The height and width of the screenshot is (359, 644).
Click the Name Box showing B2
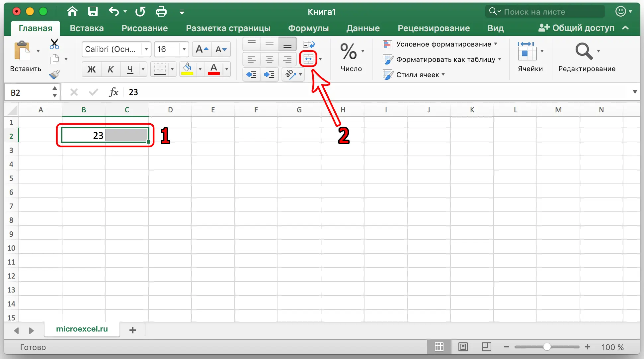point(32,92)
